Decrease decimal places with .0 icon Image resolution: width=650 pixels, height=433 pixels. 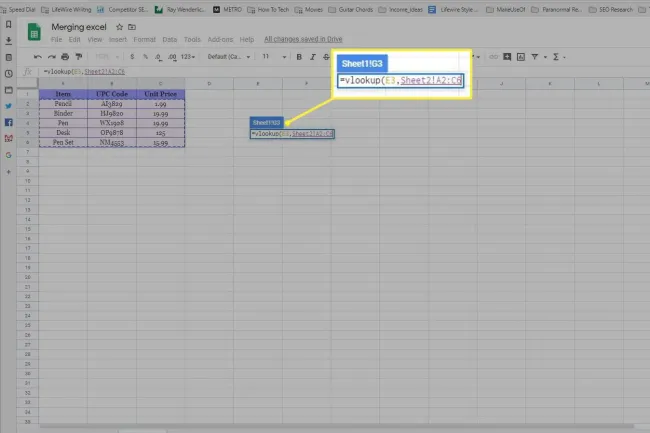pyautogui.click(x=158, y=57)
